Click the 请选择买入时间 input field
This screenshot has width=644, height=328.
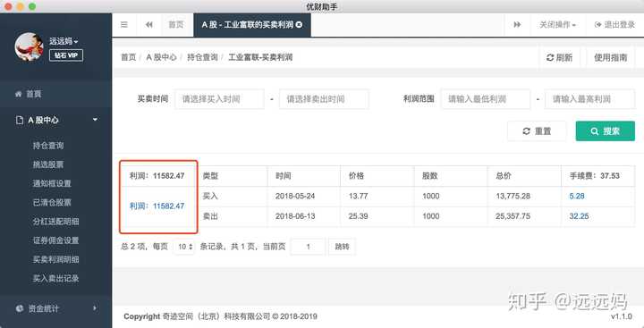click(219, 99)
